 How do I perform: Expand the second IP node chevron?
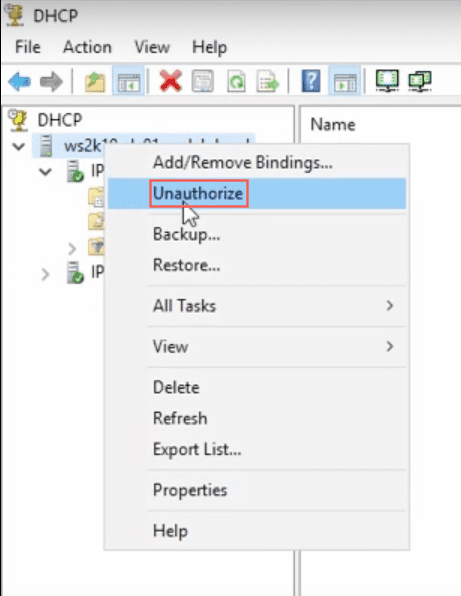pos(45,274)
